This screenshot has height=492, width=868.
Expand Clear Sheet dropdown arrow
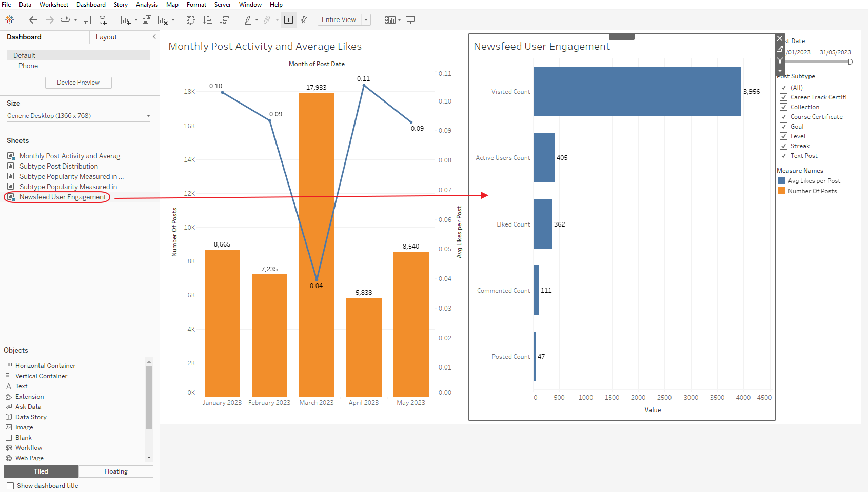click(173, 20)
